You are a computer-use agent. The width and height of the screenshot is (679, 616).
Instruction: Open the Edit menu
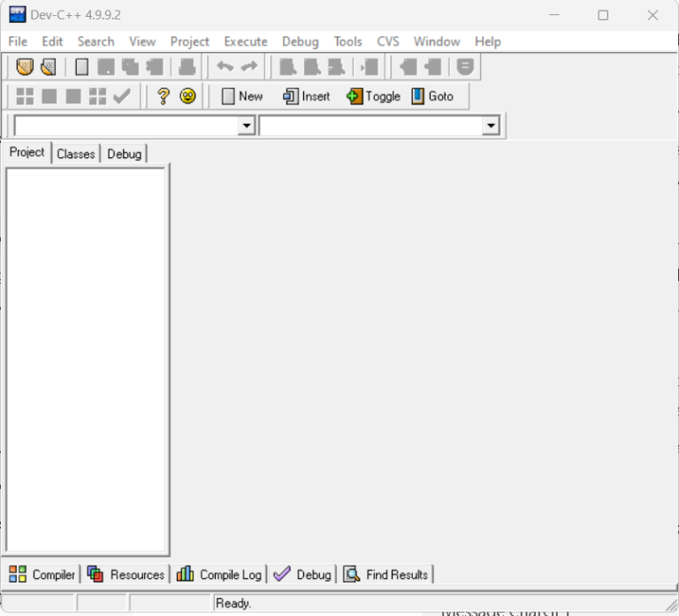point(52,42)
